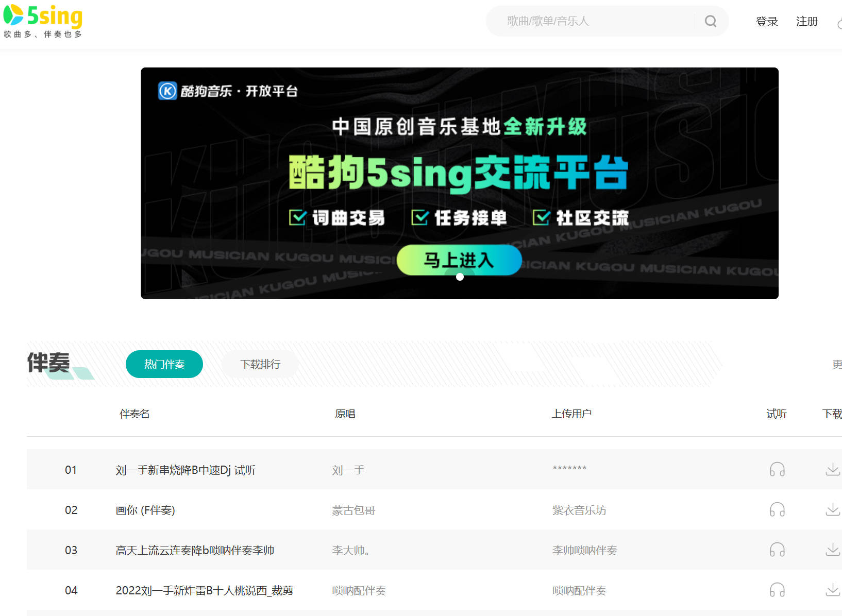Open original singer 蒙古包哥 link
The height and width of the screenshot is (616, 842).
(353, 510)
